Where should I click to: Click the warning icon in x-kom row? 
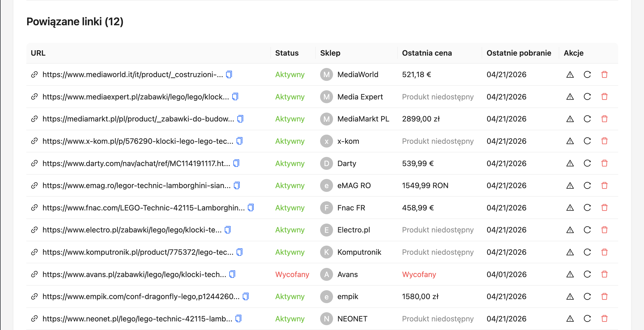tap(570, 141)
